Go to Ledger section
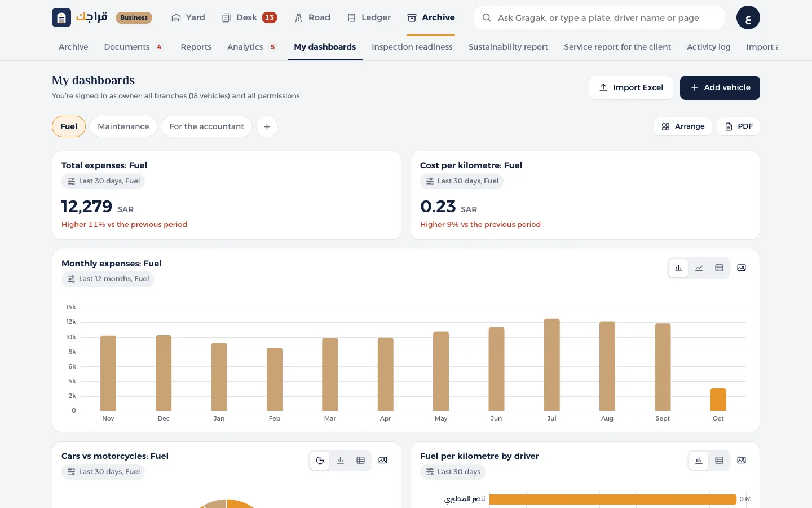Image resolution: width=812 pixels, height=508 pixels. tap(369, 17)
